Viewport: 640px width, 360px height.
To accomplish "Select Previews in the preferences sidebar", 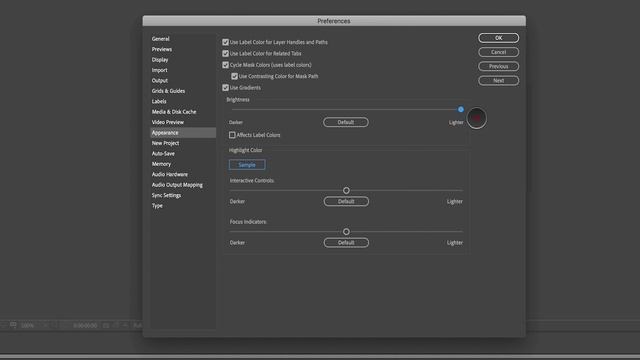I will (162, 49).
